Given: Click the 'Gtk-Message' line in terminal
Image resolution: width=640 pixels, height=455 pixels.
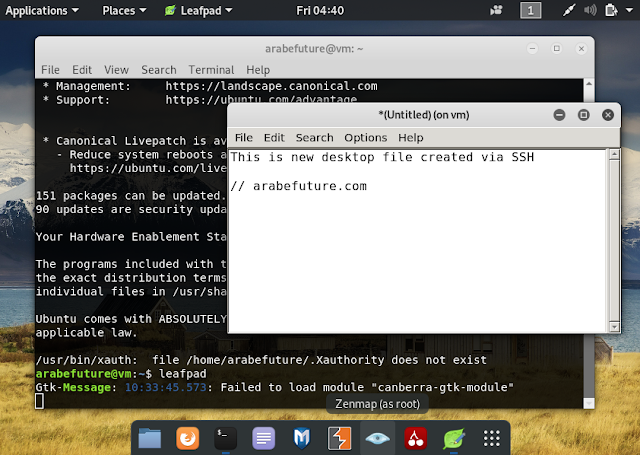Looking at the screenshot, I should [274, 387].
